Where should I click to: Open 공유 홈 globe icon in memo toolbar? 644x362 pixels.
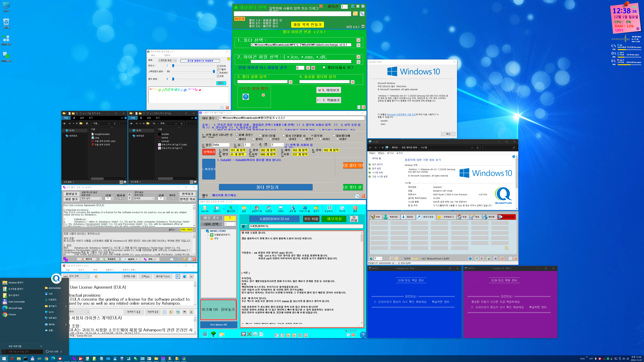pos(292,209)
